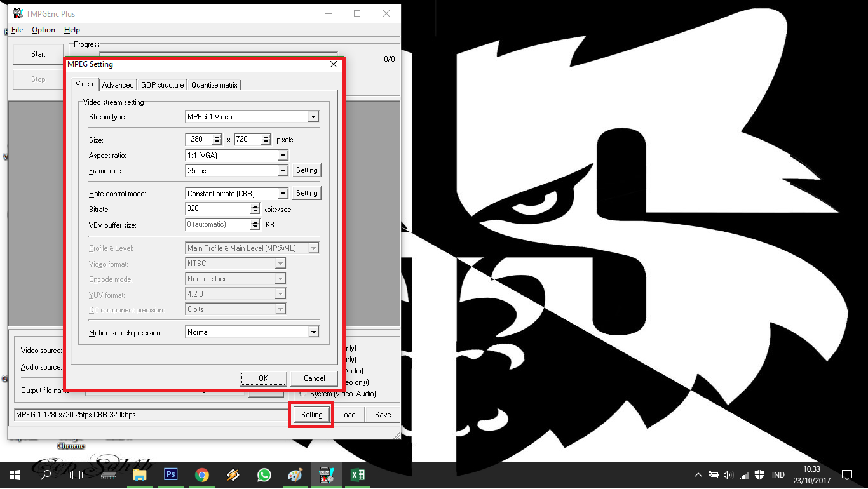Expand the Rate control mode dropdown
Viewport: 868px width, 489px height.
point(283,194)
